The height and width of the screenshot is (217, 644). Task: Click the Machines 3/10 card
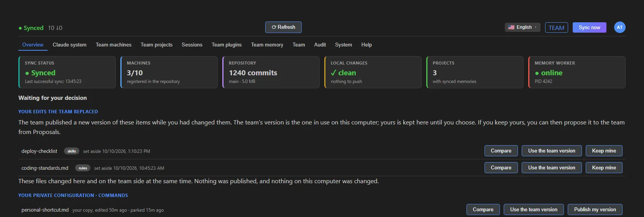(x=169, y=72)
